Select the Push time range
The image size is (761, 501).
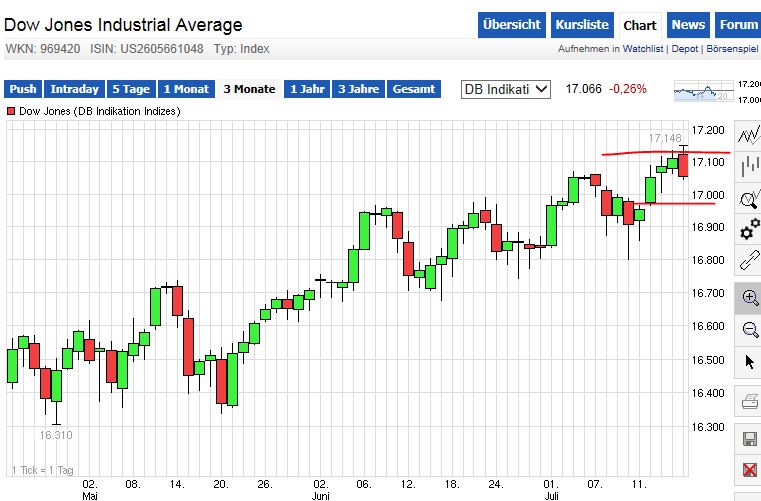pyautogui.click(x=23, y=89)
